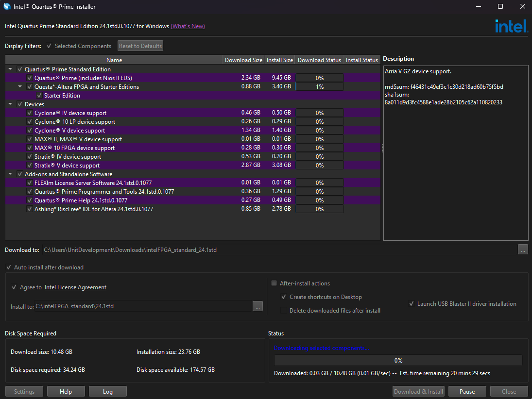532x399 pixels.
Task: Pause the current download
Action: [467, 392]
